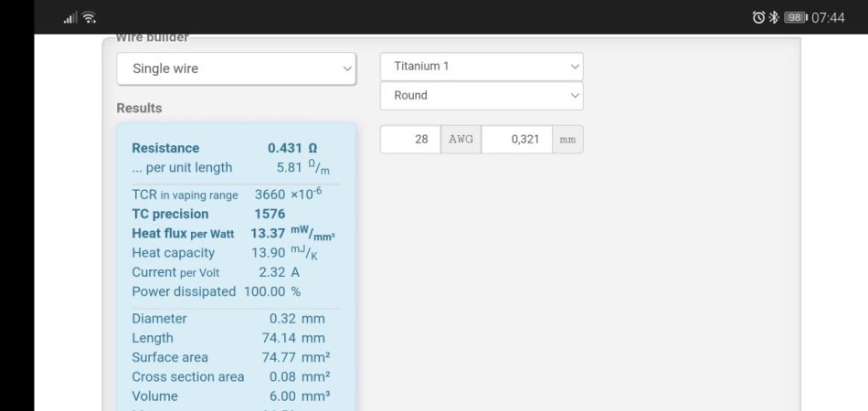
Task: Select the Volume value 6.00
Action: pos(283,396)
